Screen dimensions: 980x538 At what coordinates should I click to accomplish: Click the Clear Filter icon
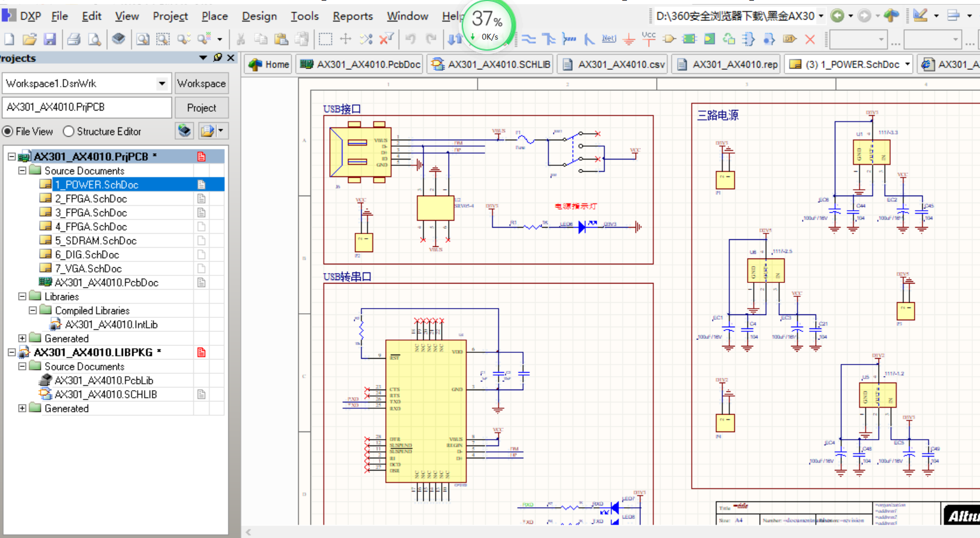click(386, 39)
